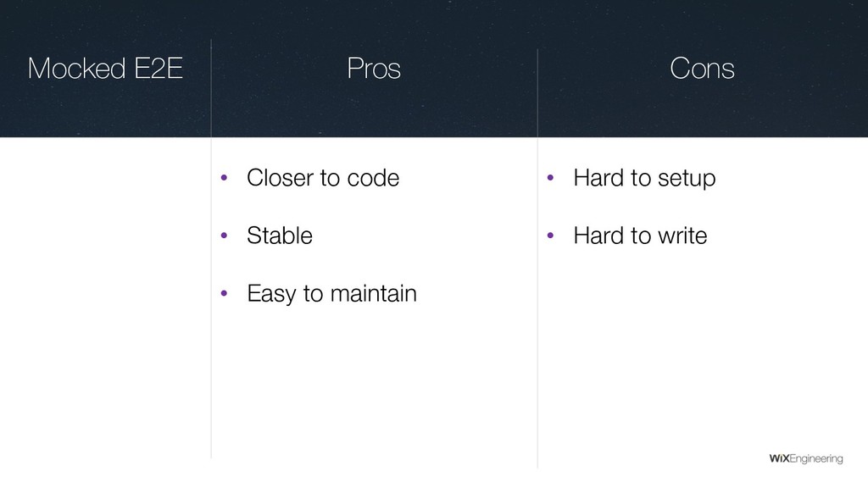Click the purple bullet before Stable

tap(225, 236)
